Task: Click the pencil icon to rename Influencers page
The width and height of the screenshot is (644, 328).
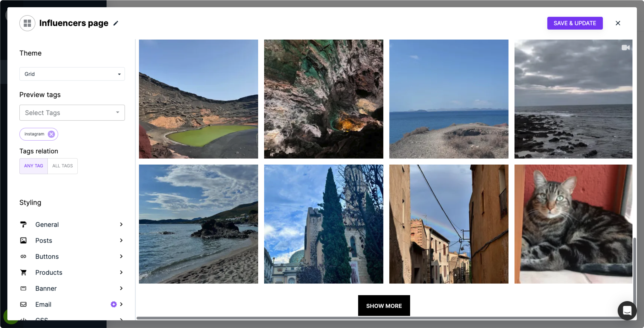Action: pos(115,23)
